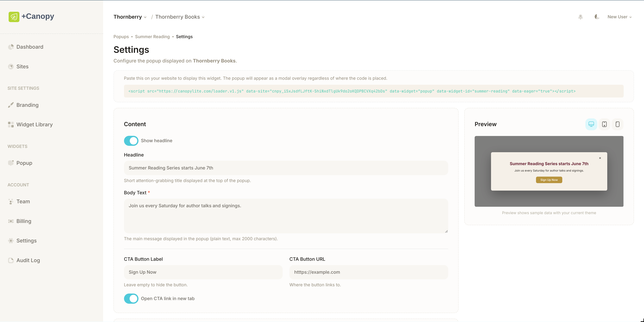Click the Settings gear icon in sidebar
This screenshot has width=644, height=322.
[11, 241]
